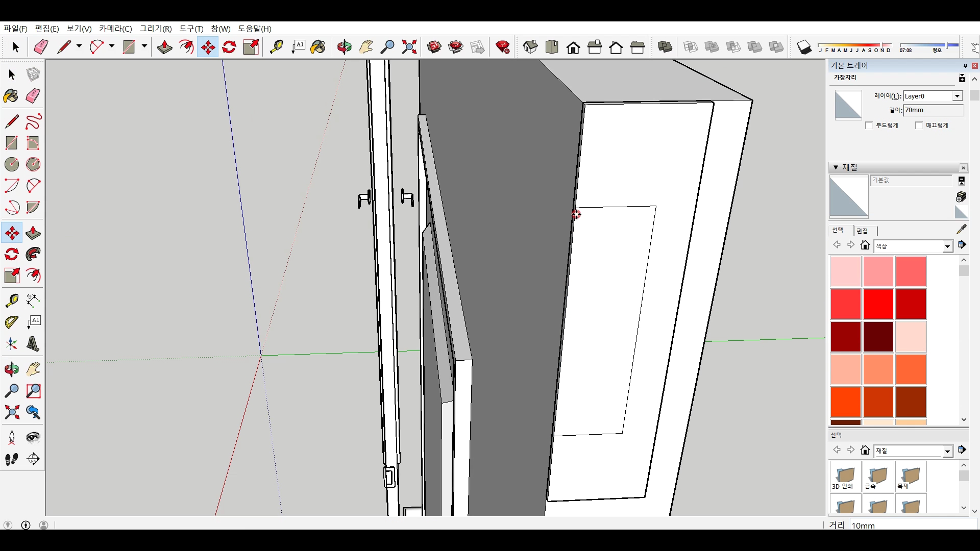Screen dimensions: 980x551
Task: Choose the Rotate tool in left toolbar
Action: tap(12, 254)
